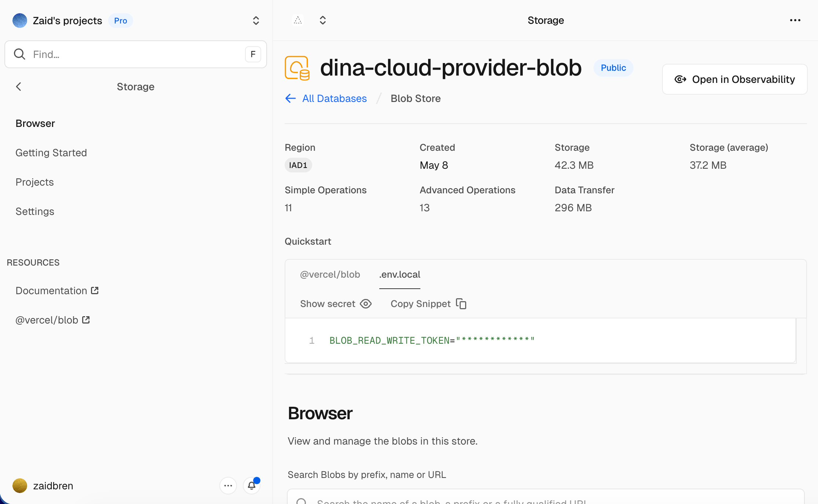Open the Projects sidebar item
Screen dimensions: 818x504
click(35, 182)
